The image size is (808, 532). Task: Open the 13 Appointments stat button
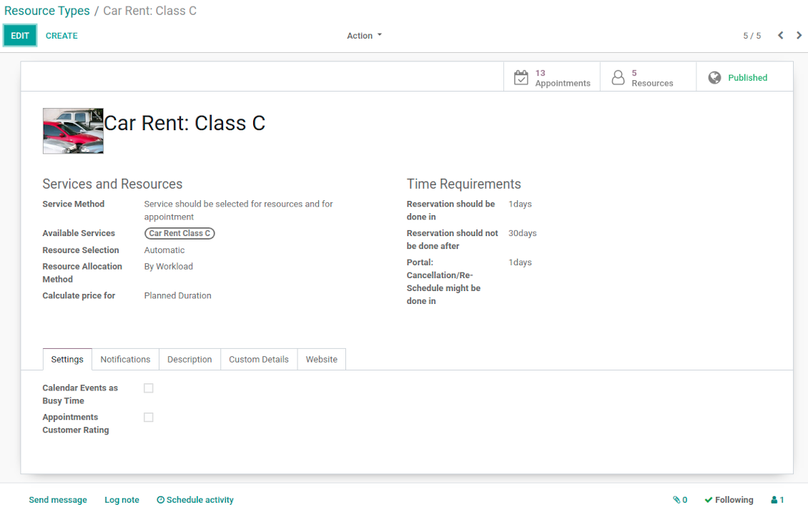[552, 77]
